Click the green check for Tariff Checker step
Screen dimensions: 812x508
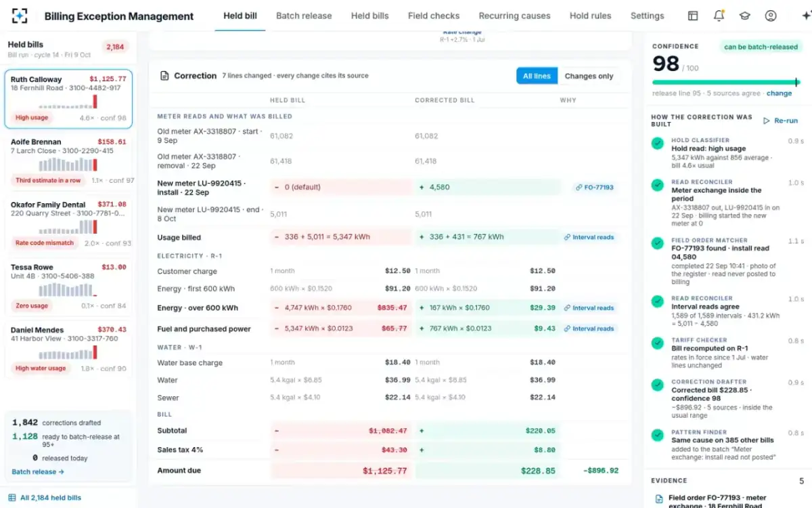click(x=657, y=343)
